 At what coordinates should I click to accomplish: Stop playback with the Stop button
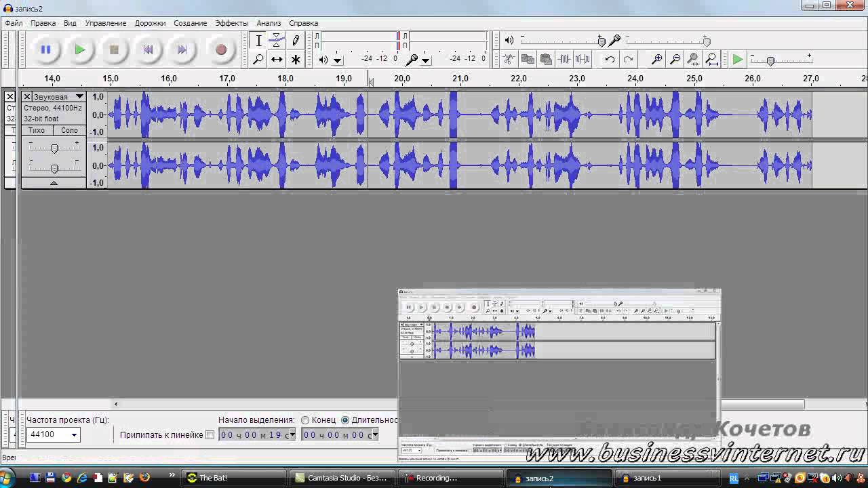click(114, 49)
